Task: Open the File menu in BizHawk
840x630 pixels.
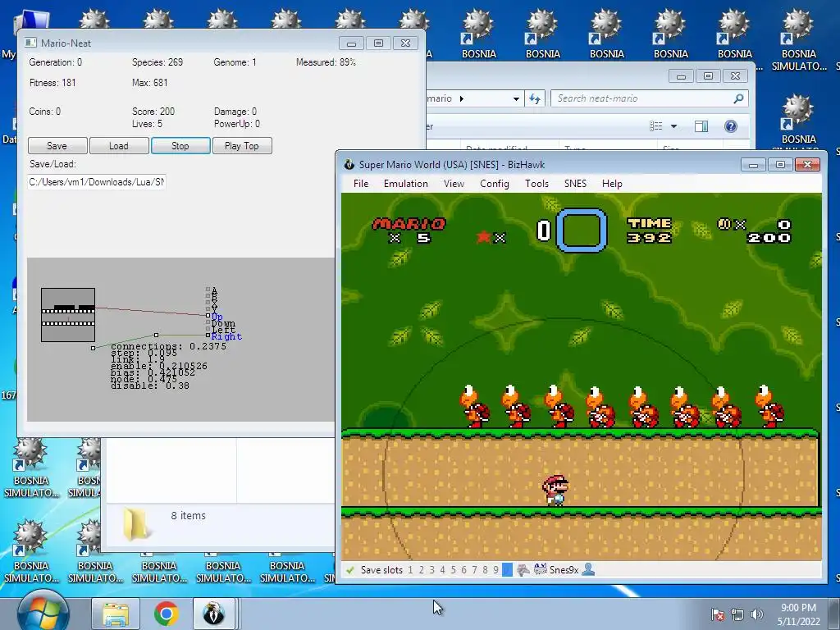Action: [361, 184]
